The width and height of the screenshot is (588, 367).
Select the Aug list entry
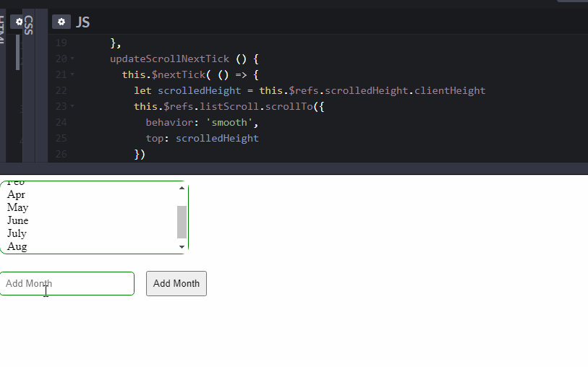click(17, 246)
